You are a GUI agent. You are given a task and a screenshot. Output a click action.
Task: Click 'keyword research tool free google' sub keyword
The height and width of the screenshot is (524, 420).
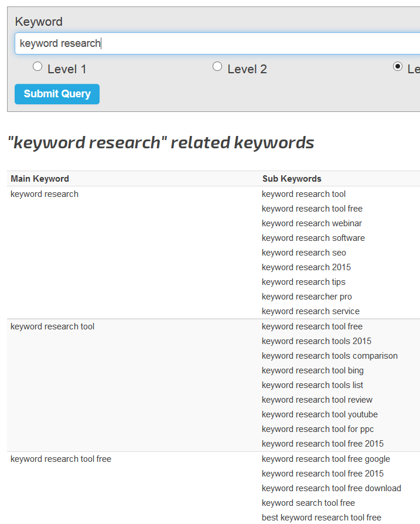point(326,459)
